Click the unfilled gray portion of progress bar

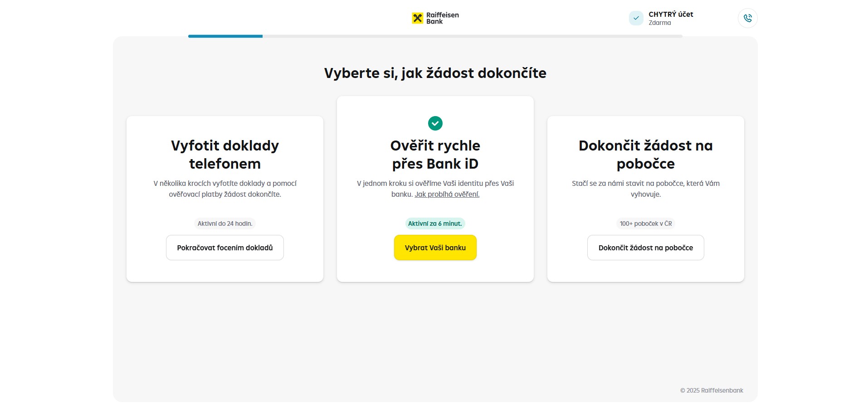tap(473, 36)
